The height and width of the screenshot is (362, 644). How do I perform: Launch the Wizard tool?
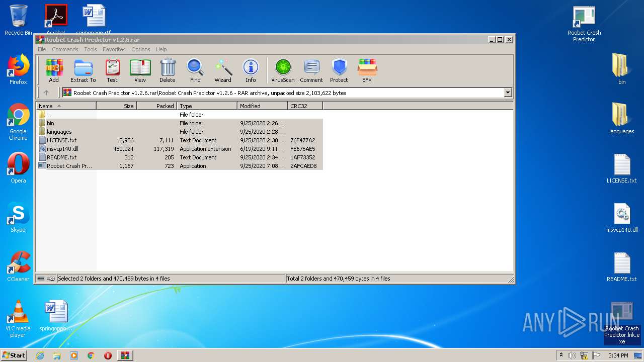point(223,70)
